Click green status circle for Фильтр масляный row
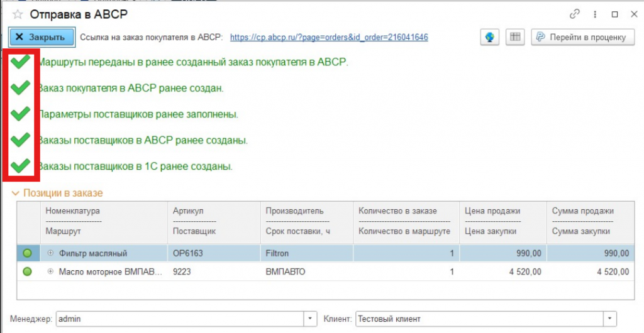Viewport: 644px width, 333px height. [x=27, y=253]
